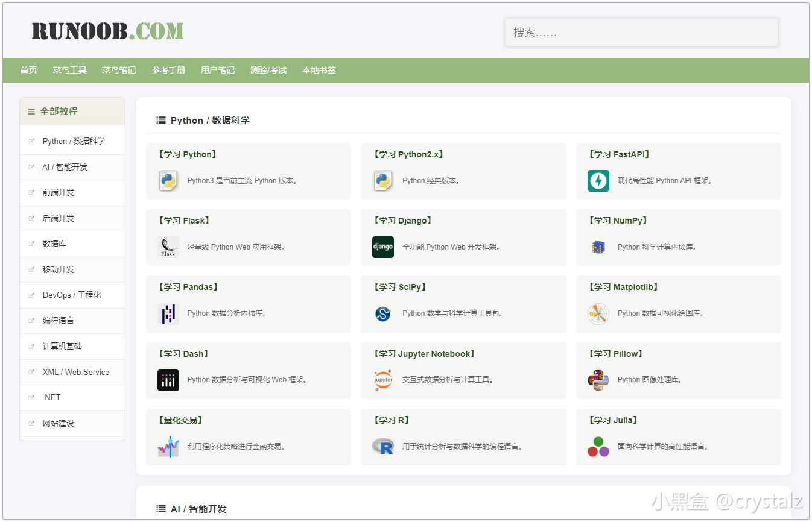Open the R language logo icon
The height and width of the screenshot is (522, 812).
click(383, 447)
